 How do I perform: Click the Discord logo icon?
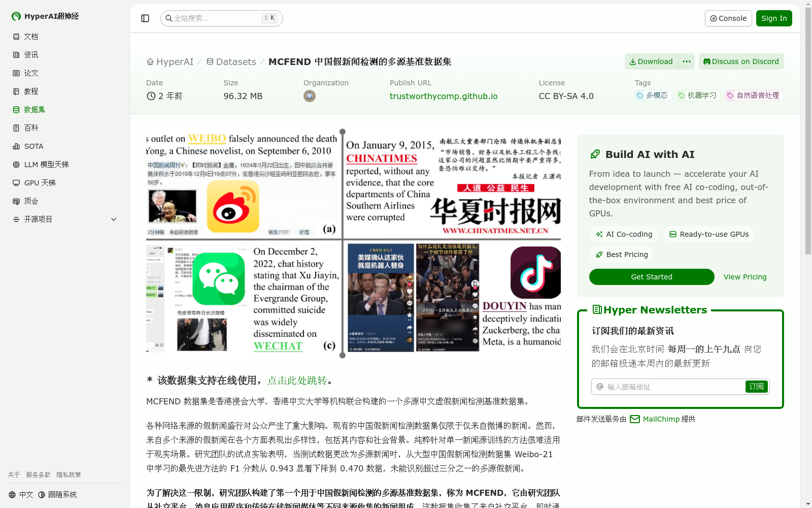pos(707,61)
